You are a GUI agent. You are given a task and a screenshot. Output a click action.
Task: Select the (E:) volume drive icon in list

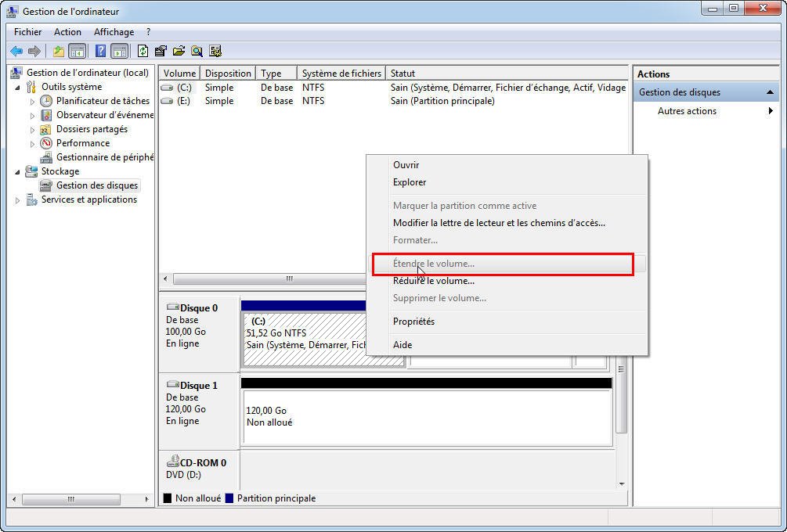click(x=167, y=101)
